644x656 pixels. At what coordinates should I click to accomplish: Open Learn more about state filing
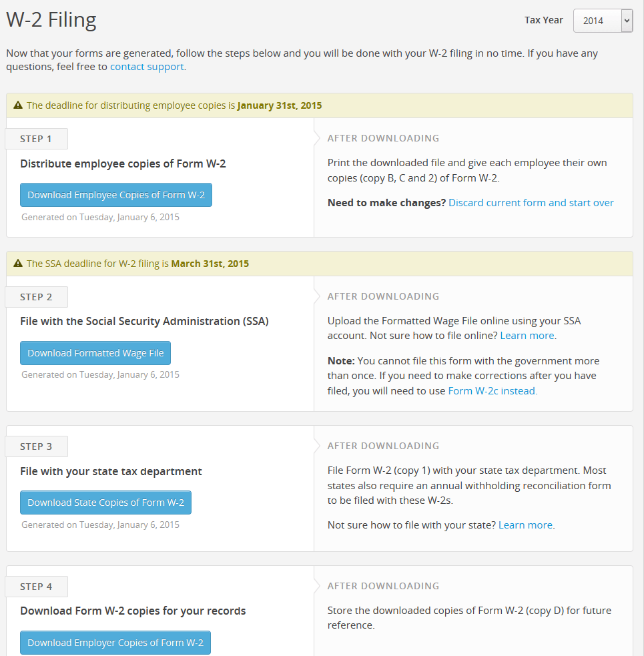tap(526, 525)
